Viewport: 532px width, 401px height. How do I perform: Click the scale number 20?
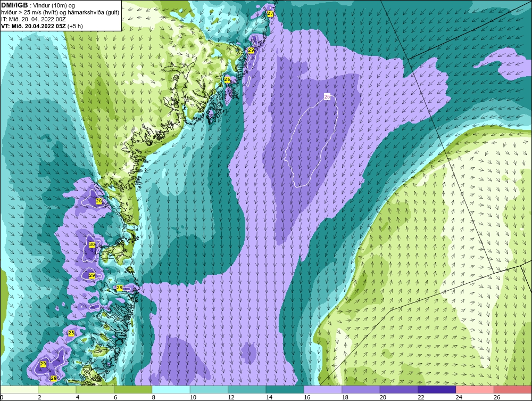[x=383, y=397]
